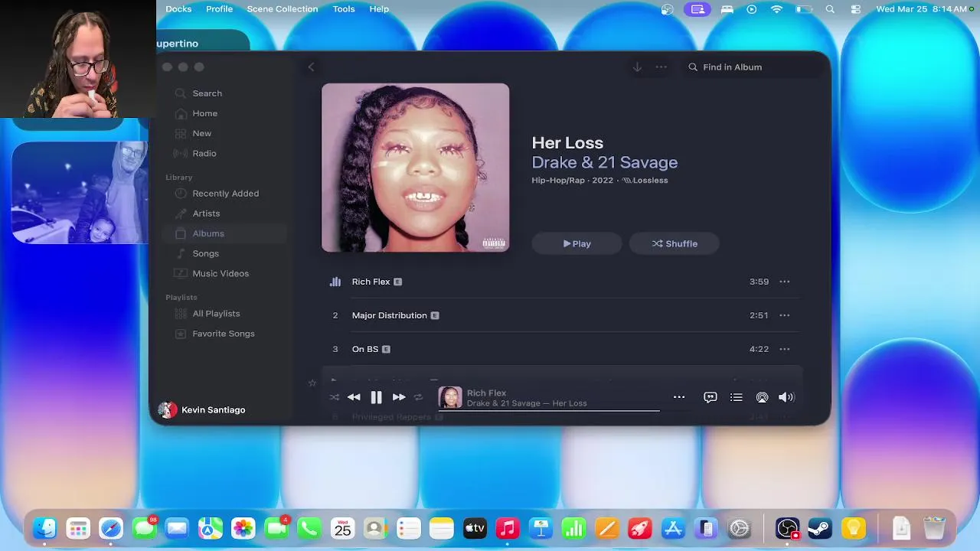Toggle repeat in the playback bar
Image resolution: width=980 pixels, height=551 pixels.
(x=418, y=397)
